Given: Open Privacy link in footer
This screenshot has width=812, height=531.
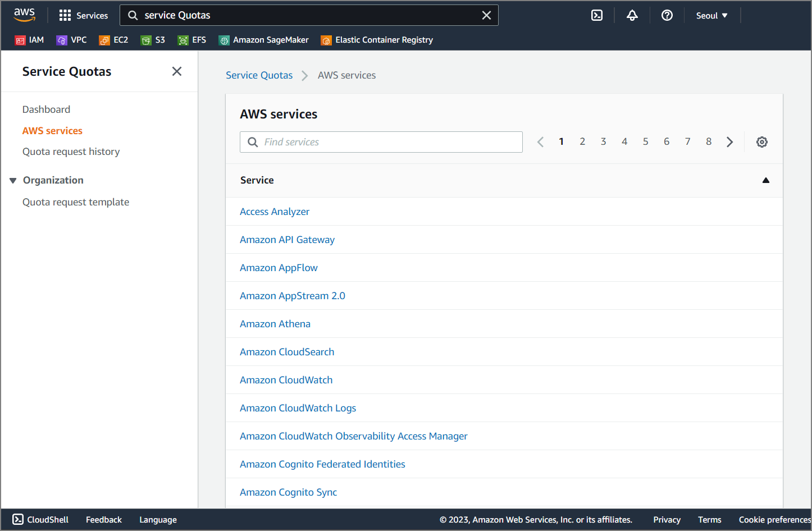Looking at the screenshot, I should pyautogui.click(x=667, y=520).
